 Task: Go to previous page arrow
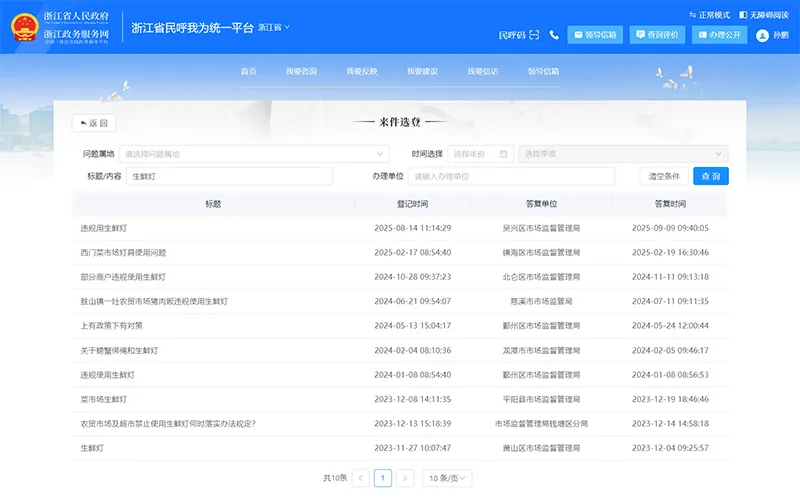pos(361,478)
